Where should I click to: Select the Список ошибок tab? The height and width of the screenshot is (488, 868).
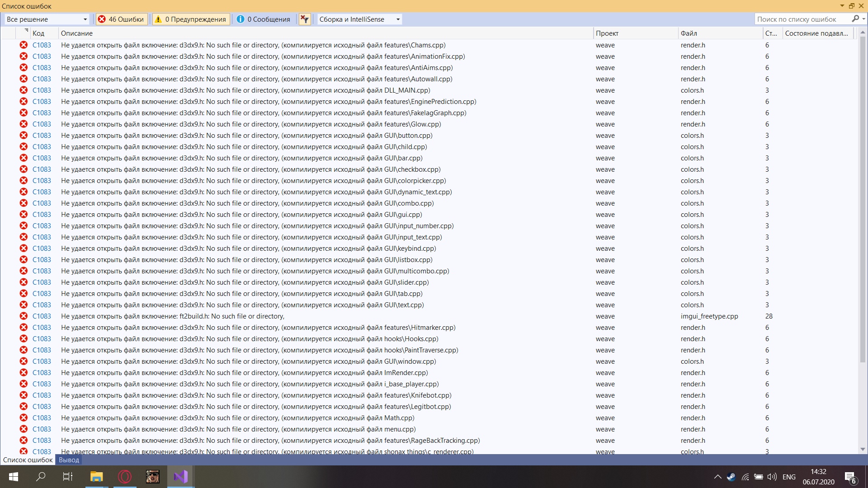tap(28, 460)
